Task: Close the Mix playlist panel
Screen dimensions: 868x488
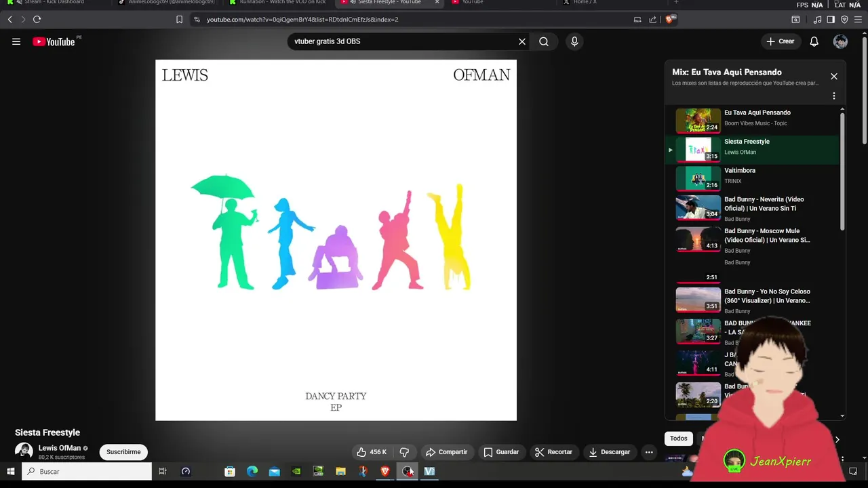Action: point(834,77)
